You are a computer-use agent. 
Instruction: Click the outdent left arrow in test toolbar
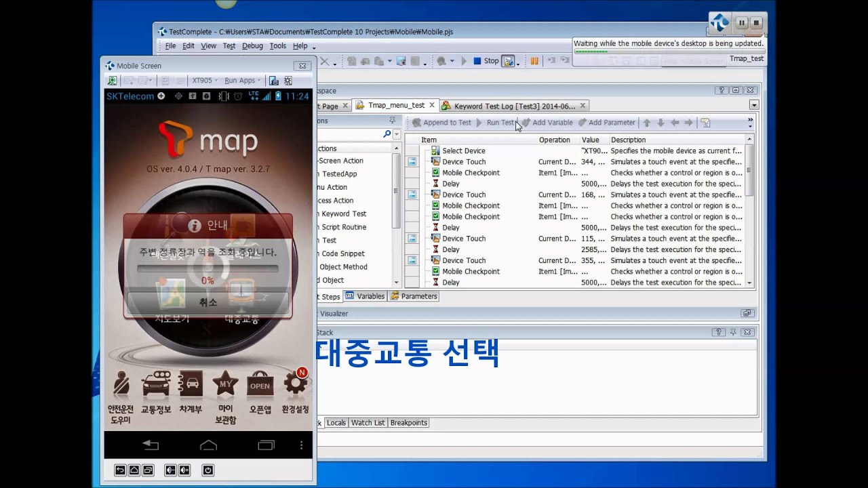[675, 123]
